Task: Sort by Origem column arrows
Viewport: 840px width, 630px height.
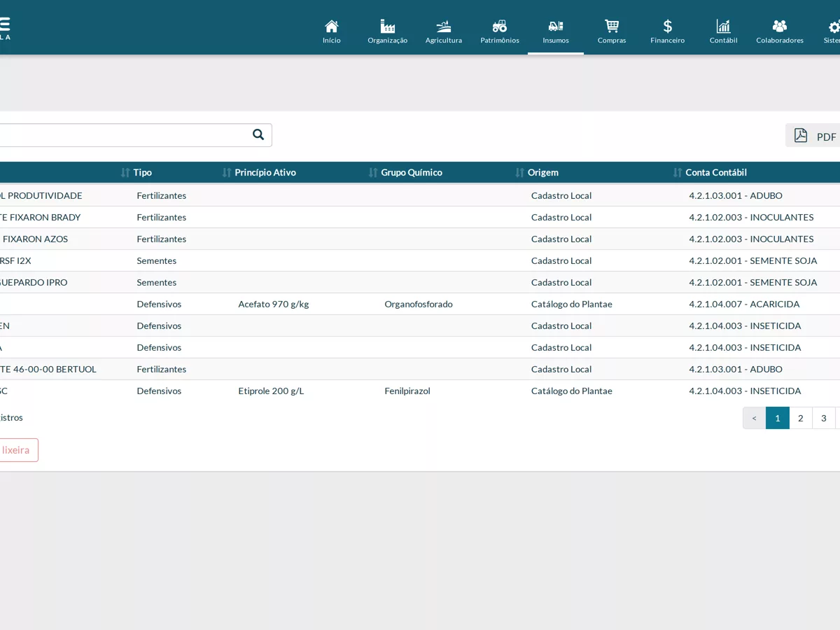Action: click(x=520, y=172)
